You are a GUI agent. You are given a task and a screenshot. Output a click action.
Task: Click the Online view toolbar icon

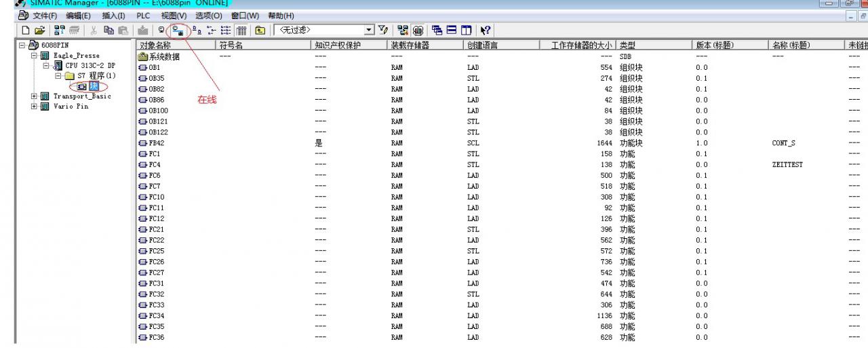click(x=177, y=31)
